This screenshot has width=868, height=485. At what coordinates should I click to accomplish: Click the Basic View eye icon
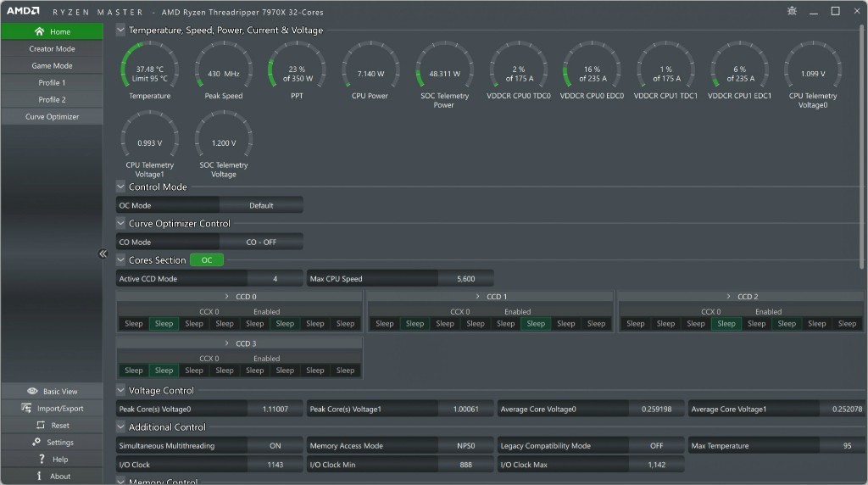pos(32,391)
